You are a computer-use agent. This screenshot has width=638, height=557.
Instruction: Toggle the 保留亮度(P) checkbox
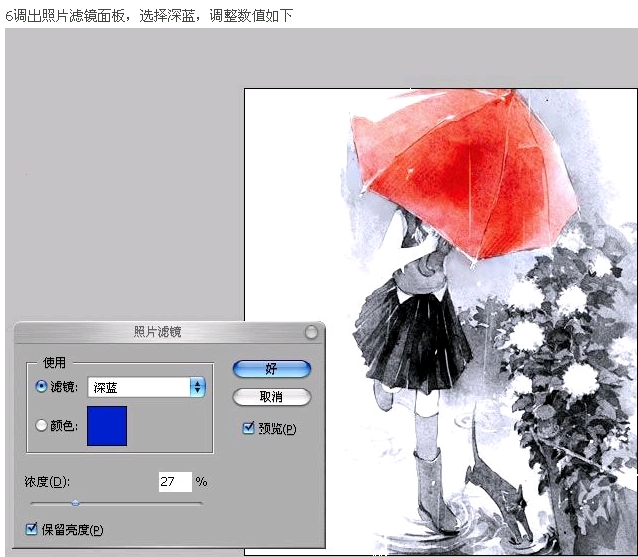pyautogui.click(x=31, y=529)
